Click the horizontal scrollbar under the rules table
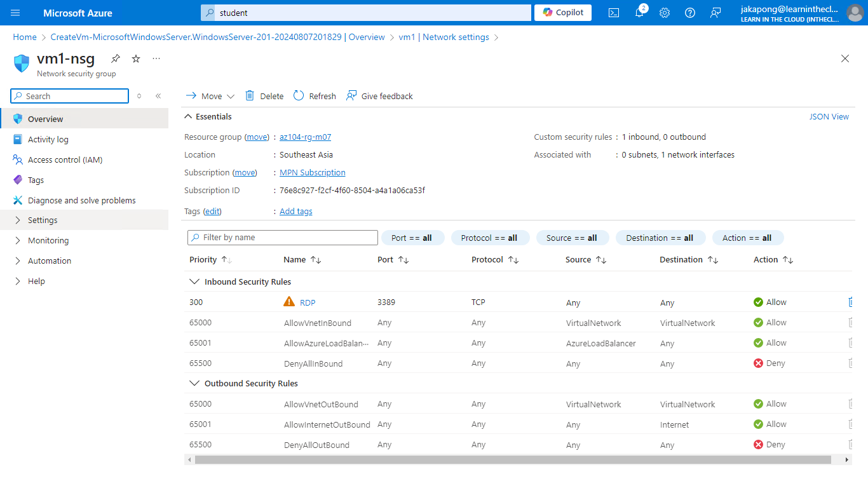The image size is (868, 488). [x=513, y=459]
